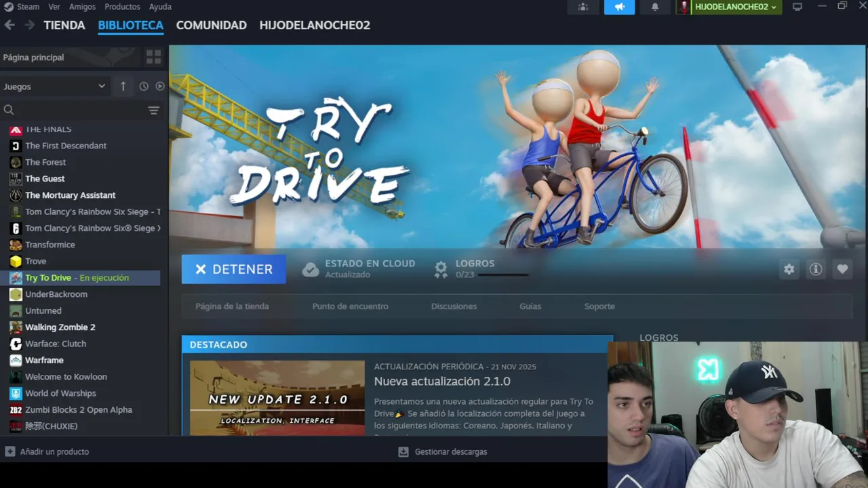This screenshot has width=868, height=488.
Task: Select the BIBLIOTECA tab
Action: (131, 25)
